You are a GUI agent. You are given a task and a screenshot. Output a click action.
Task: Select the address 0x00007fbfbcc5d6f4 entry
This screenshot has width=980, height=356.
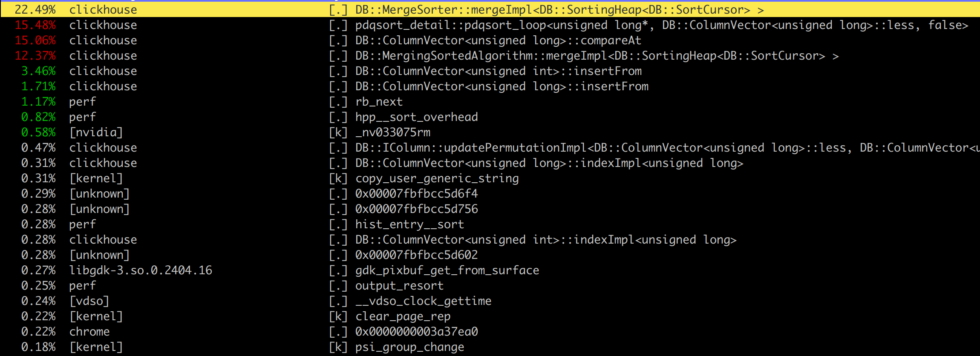(416, 194)
